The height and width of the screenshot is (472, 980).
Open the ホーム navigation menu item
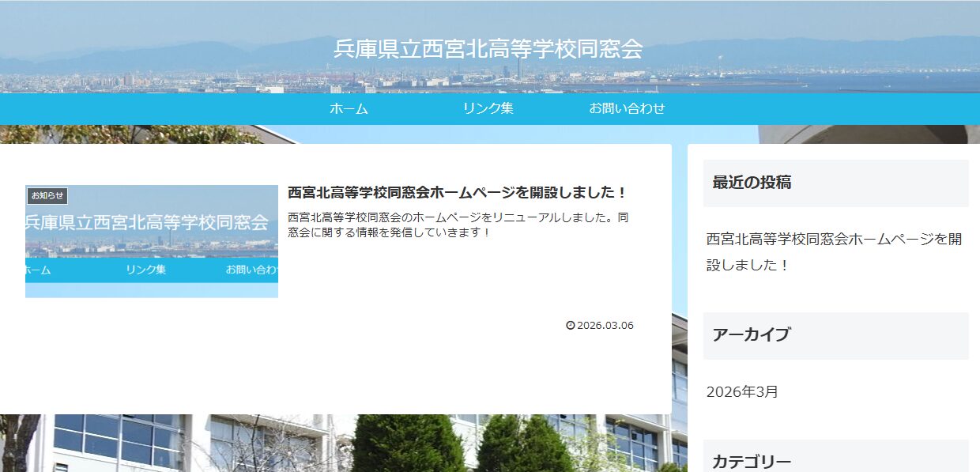(349, 109)
